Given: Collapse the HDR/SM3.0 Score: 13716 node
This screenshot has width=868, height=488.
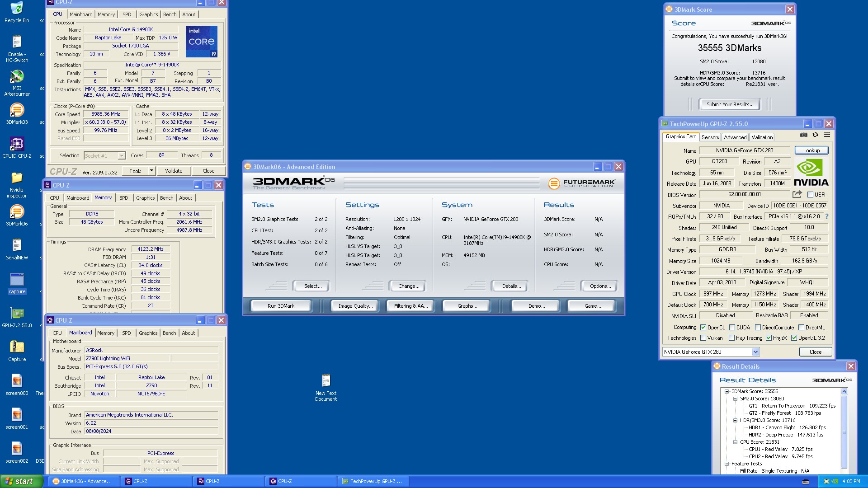Looking at the screenshot, I should [x=735, y=420].
